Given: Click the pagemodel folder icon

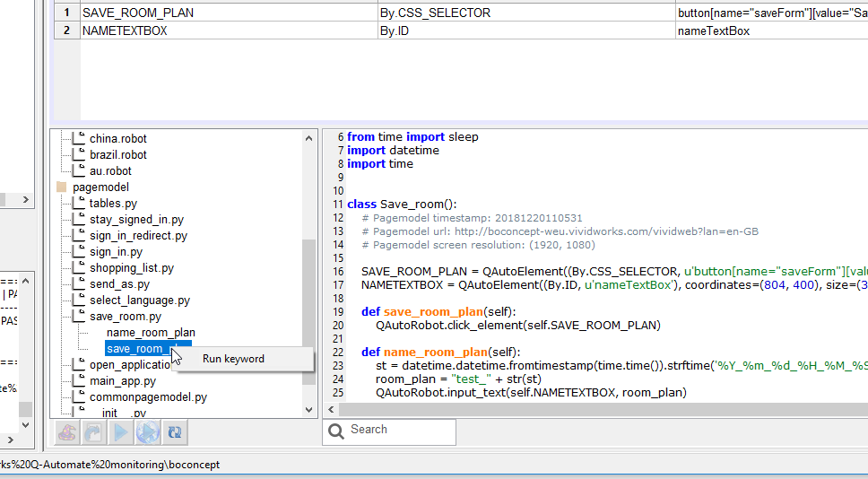Looking at the screenshot, I should [x=62, y=187].
